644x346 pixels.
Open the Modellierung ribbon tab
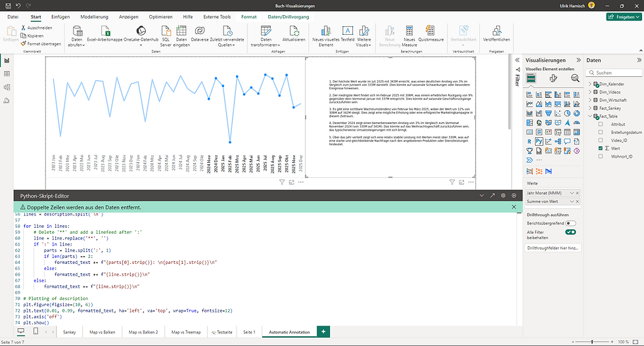(x=94, y=17)
